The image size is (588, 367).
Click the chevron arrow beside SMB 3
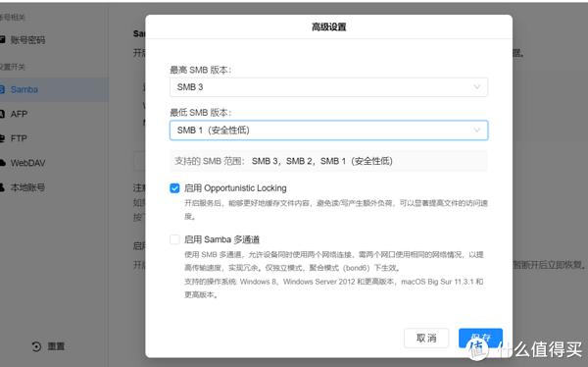[477, 87]
